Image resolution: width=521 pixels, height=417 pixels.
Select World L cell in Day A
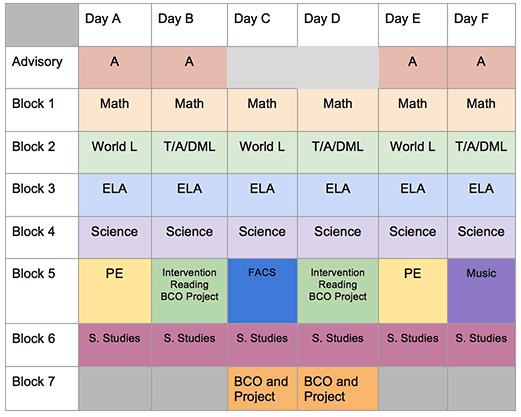(115, 153)
